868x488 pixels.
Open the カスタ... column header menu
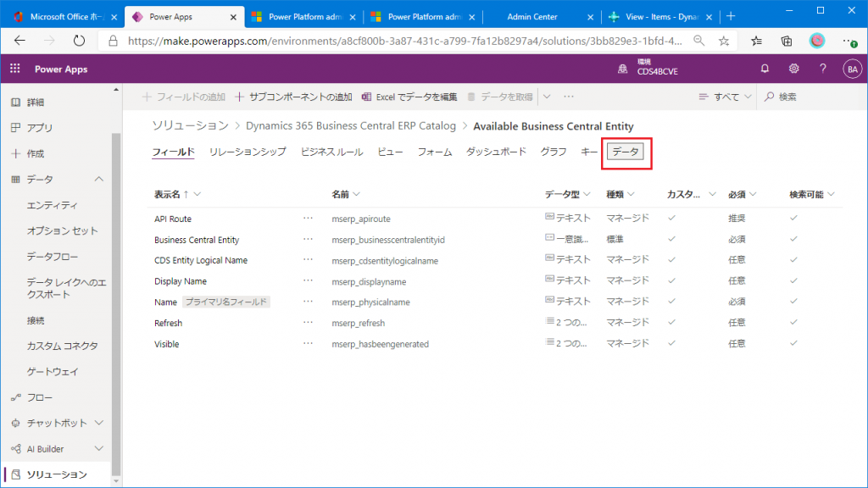pos(692,194)
